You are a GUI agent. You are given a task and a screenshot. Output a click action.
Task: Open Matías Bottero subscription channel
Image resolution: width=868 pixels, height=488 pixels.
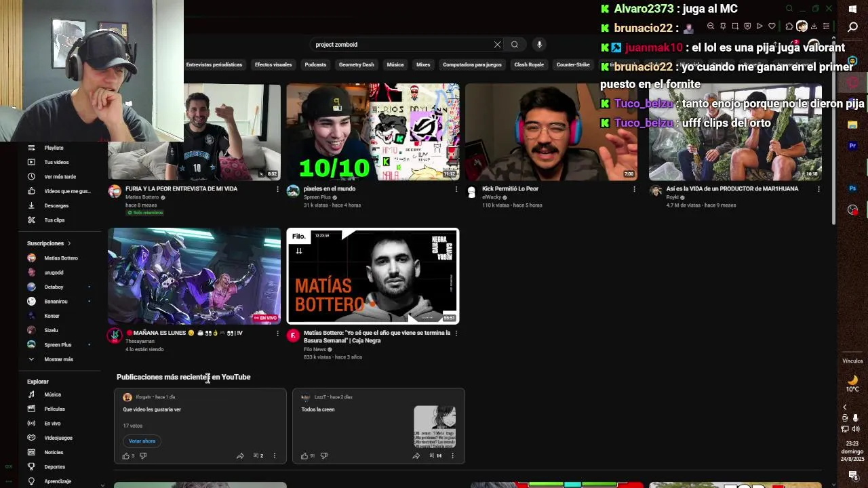coord(54,258)
